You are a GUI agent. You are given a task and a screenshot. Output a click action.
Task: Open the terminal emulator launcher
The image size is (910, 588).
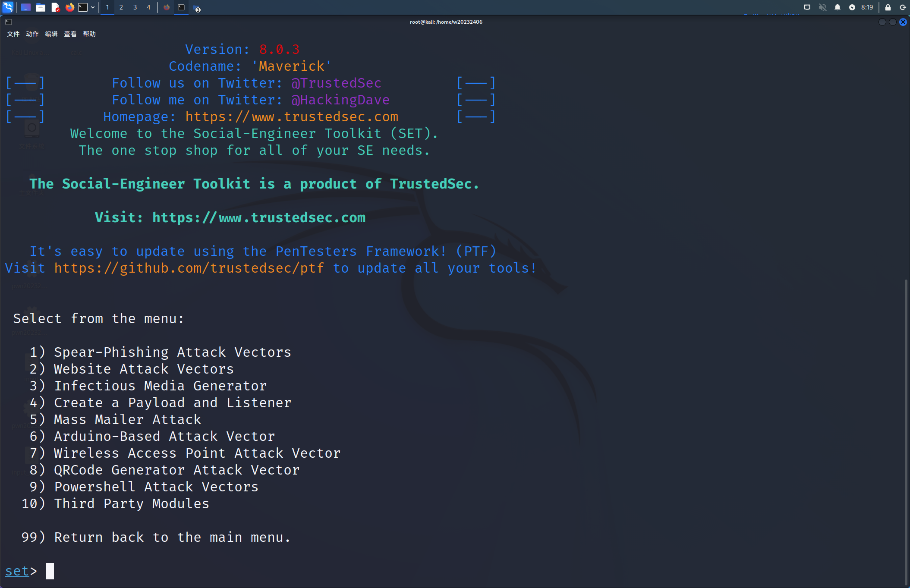pos(83,7)
